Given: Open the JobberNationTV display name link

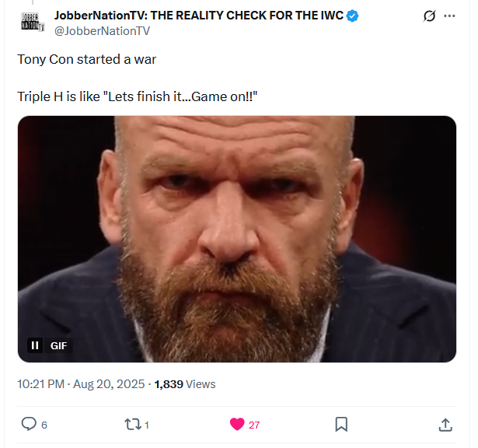Looking at the screenshot, I should coord(198,16).
